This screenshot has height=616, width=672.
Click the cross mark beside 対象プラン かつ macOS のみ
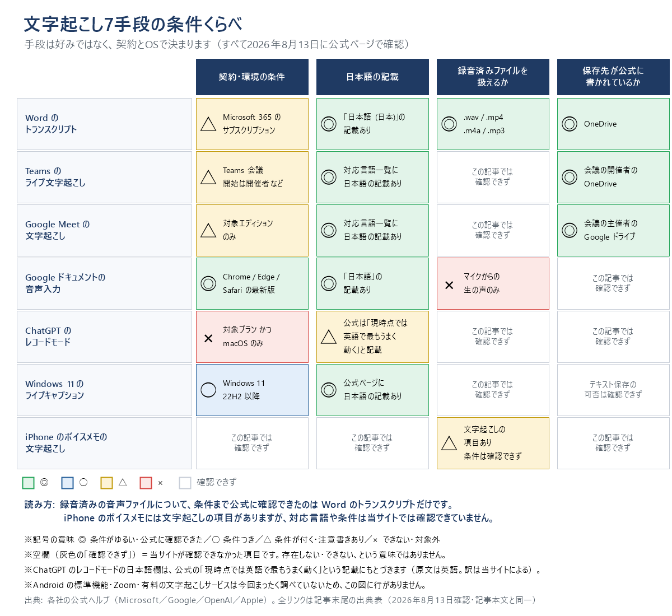[208, 338]
